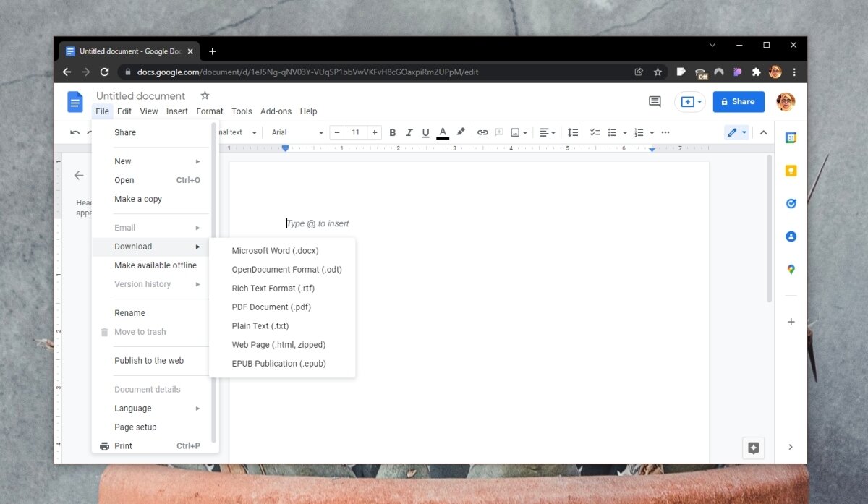Open the editing mode pencil dropdown

point(737,132)
